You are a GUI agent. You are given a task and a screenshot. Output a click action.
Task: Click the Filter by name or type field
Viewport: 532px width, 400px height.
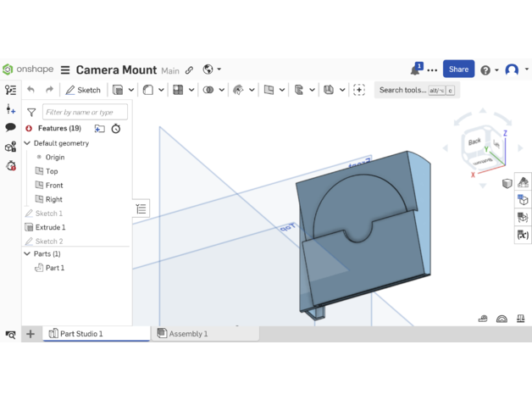pyautogui.click(x=85, y=112)
